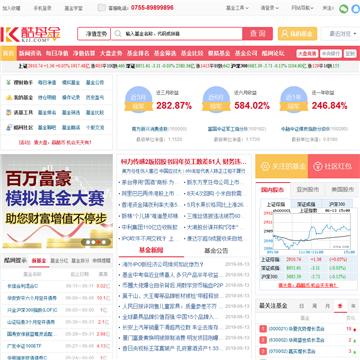This screenshot has height=360, width=360.
Task: Click the 中央银行 button in nav bar
Action: point(331,53)
